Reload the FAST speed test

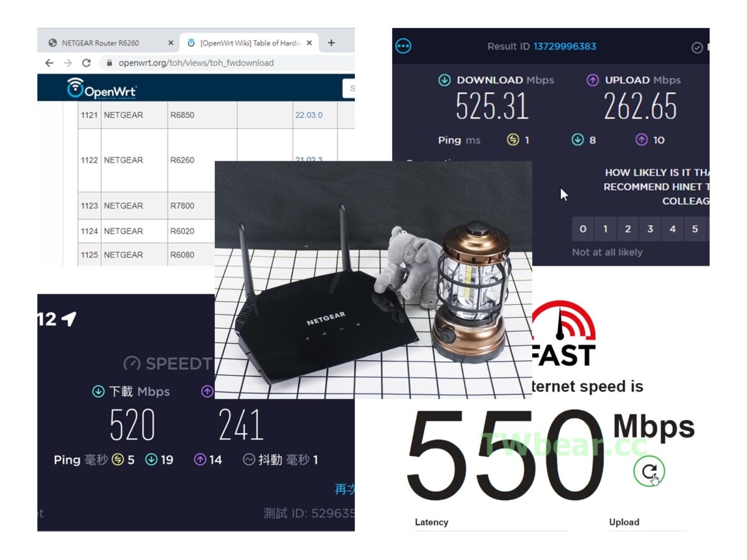[649, 472]
